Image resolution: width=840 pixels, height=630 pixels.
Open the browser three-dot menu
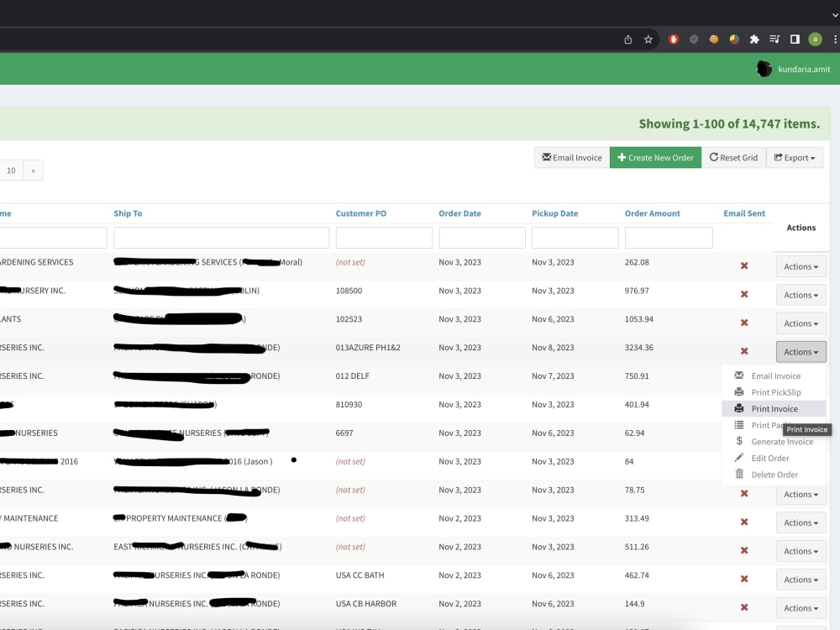point(835,39)
